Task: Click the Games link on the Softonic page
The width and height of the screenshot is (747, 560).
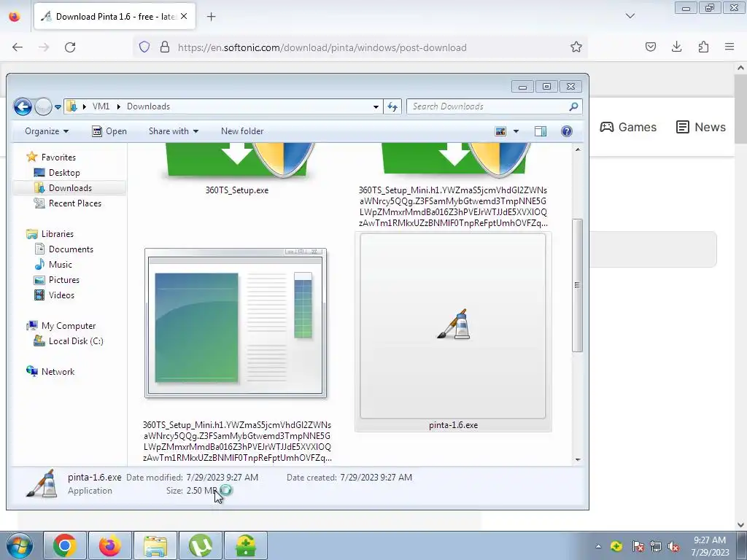Action: [x=628, y=127]
